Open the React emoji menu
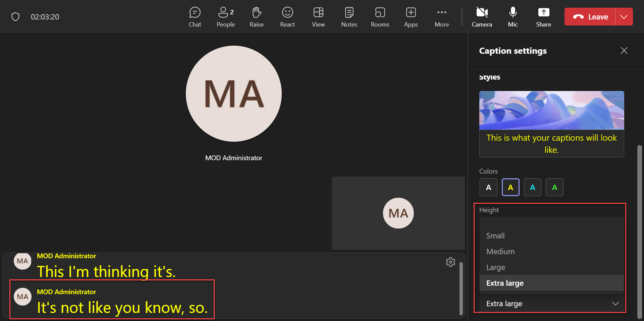 coord(287,17)
